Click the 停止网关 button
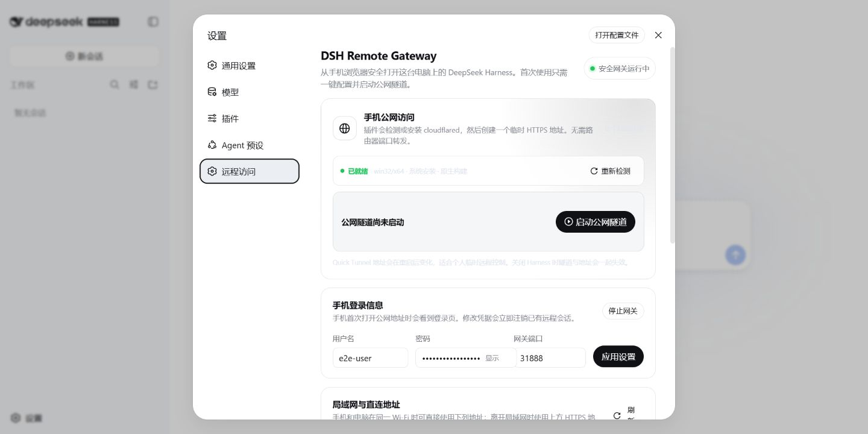This screenshot has width=868, height=434. click(x=623, y=311)
